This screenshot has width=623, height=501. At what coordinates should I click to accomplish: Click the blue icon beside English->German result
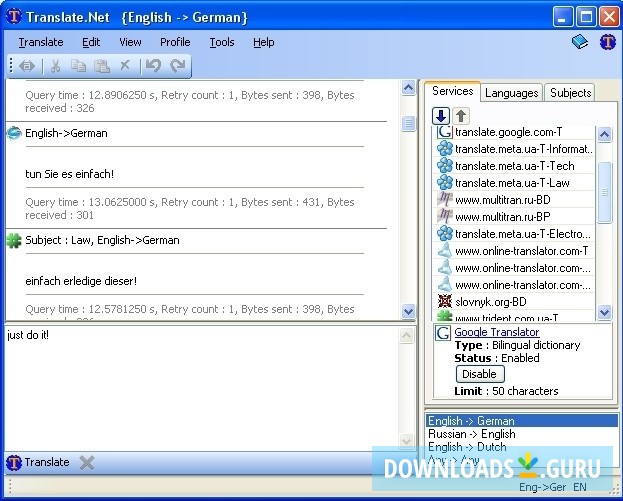pyautogui.click(x=14, y=133)
